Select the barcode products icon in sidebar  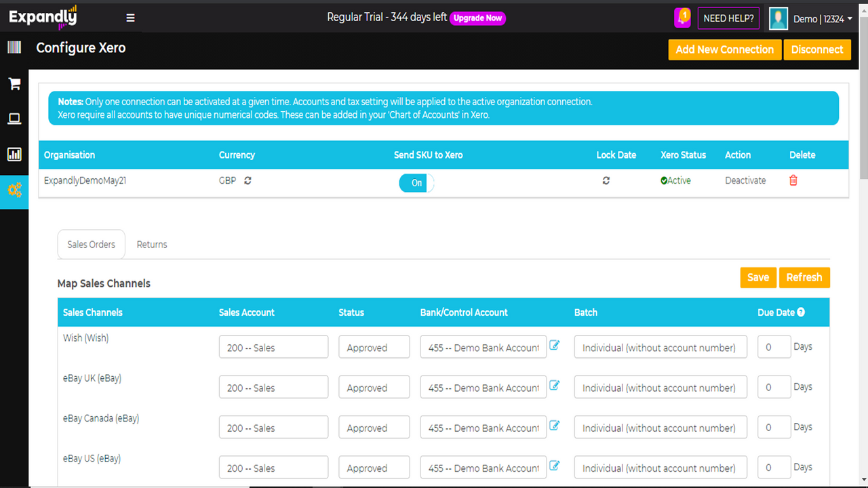tap(14, 47)
